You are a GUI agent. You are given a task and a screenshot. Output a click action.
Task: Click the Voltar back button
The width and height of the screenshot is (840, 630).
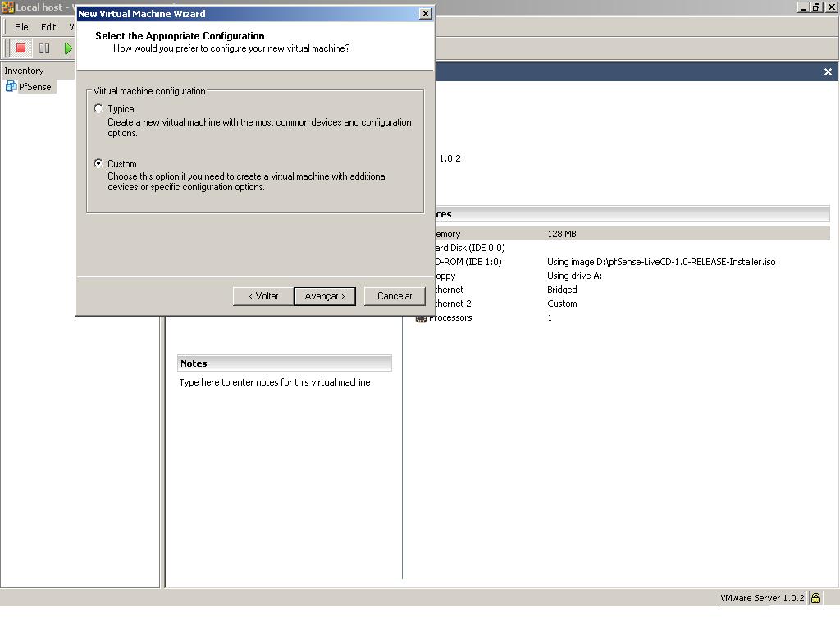click(263, 296)
